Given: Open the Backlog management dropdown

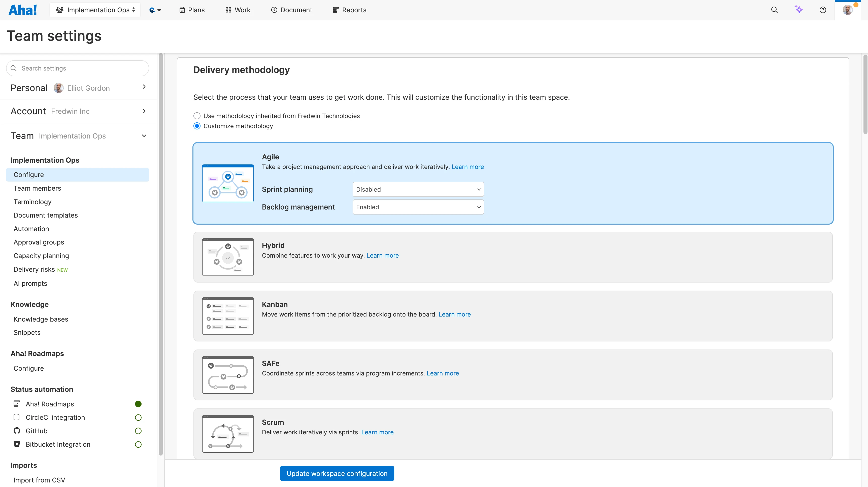Looking at the screenshot, I should [417, 207].
